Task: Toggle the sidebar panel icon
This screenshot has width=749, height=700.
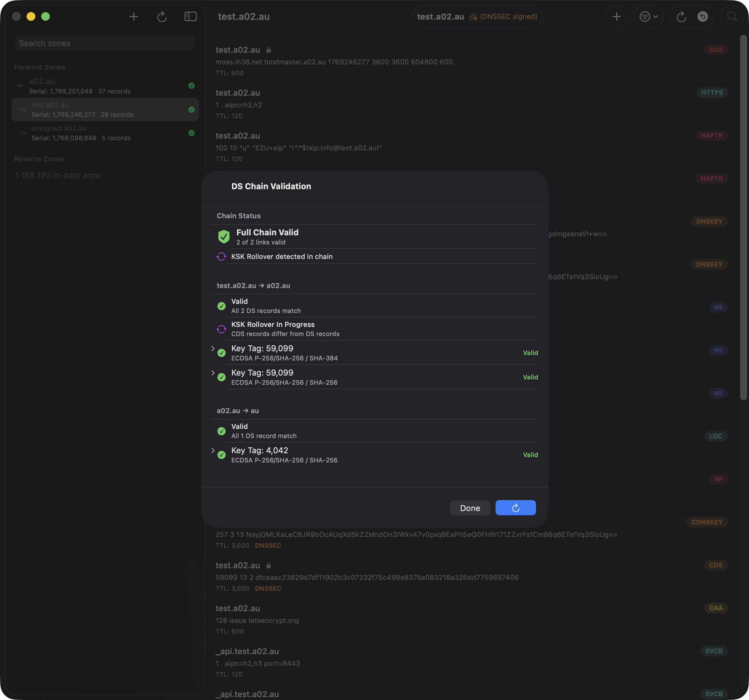Action: pos(190,16)
